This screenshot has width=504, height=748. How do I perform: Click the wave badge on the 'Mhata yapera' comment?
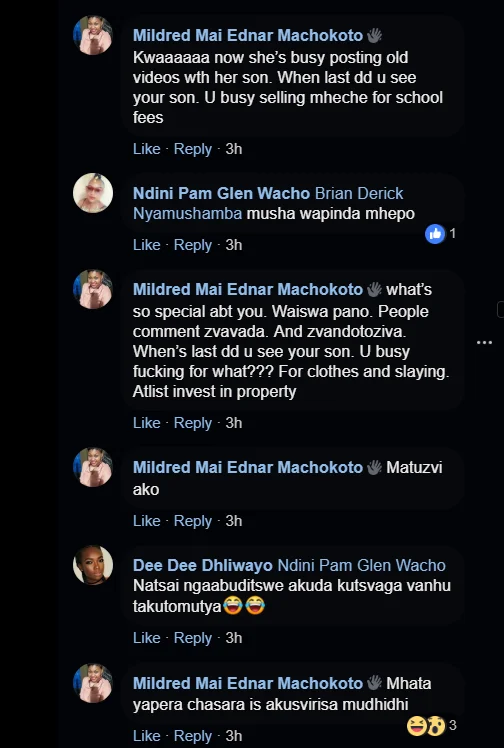click(374, 683)
